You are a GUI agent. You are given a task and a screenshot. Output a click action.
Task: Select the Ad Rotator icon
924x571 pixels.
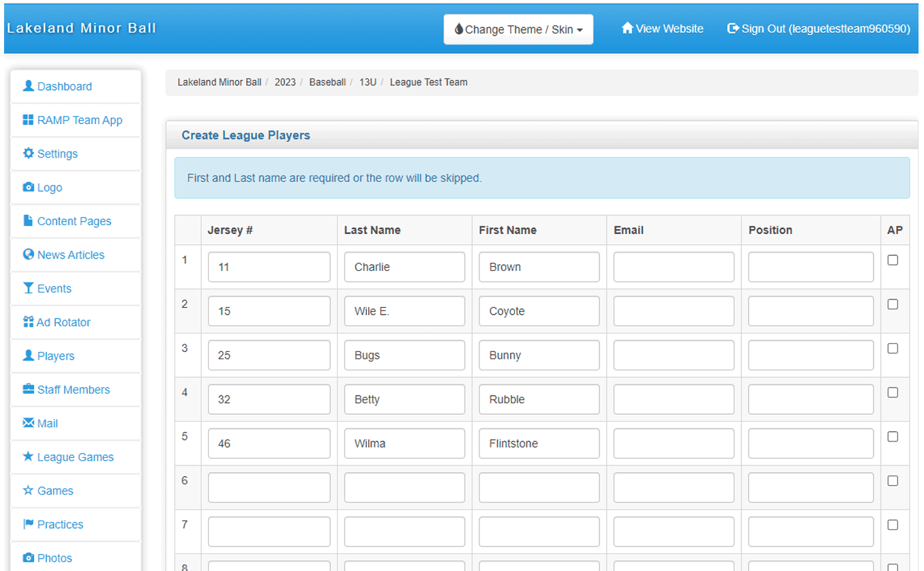click(28, 322)
